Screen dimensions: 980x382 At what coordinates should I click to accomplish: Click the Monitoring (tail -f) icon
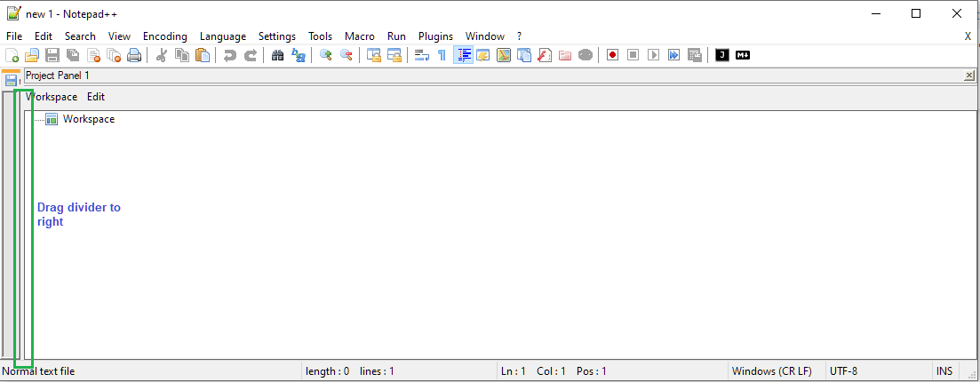coord(586,55)
